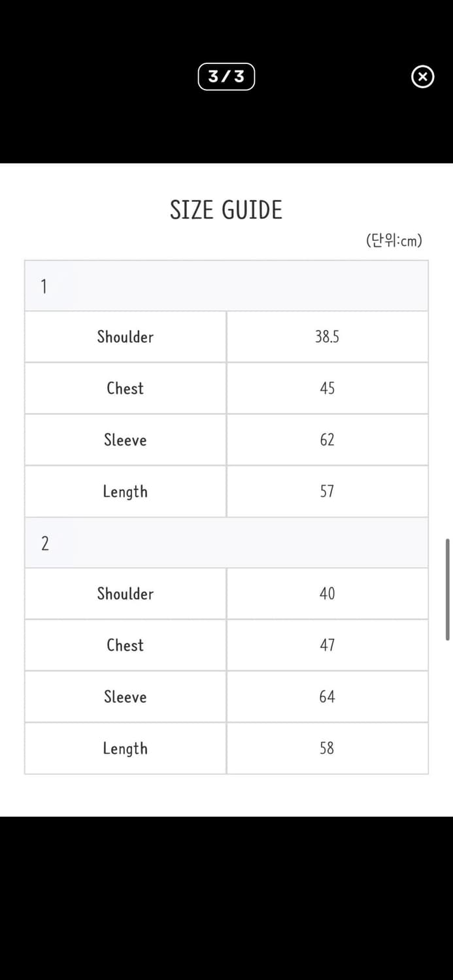Click the SIZE GUIDE heading
The height and width of the screenshot is (980, 453).
tap(226, 210)
